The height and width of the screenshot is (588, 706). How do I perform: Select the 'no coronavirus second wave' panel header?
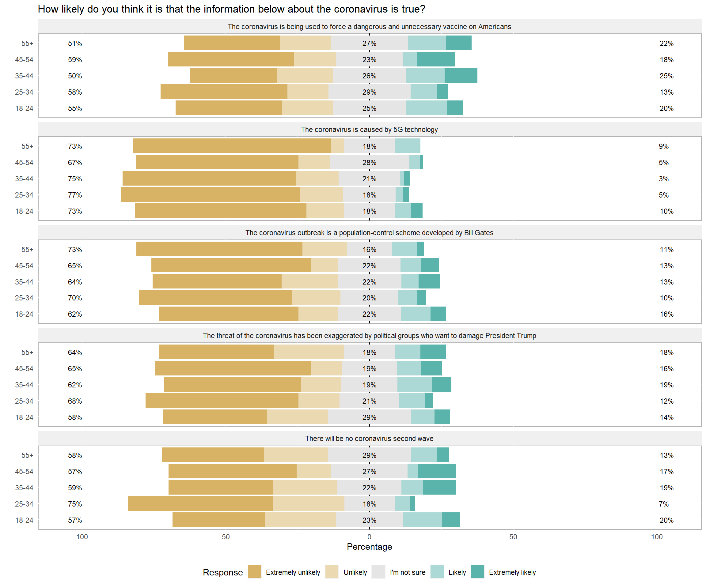369,438
